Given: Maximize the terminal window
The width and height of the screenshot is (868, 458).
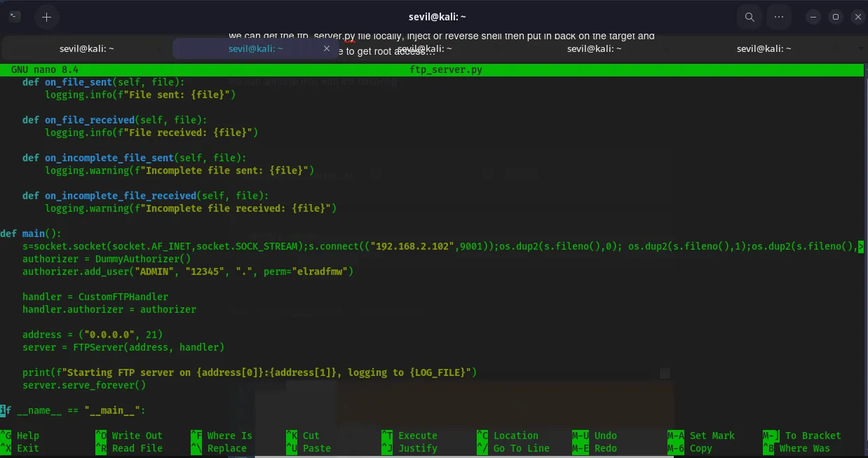Looking at the screenshot, I should point(835,17).
